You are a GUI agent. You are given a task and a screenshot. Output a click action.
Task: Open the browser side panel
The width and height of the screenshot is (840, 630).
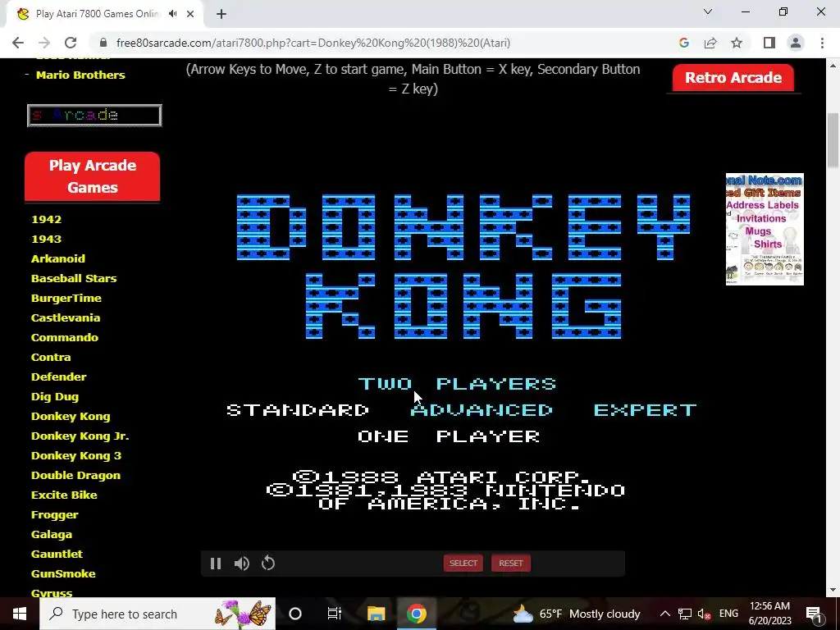click(x=769, y=43)
